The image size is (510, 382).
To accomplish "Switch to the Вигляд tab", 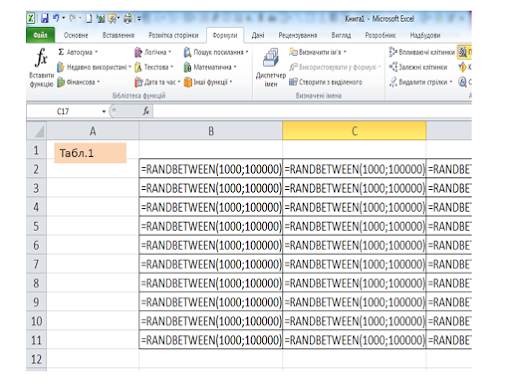I will click(x=341, y=35).
